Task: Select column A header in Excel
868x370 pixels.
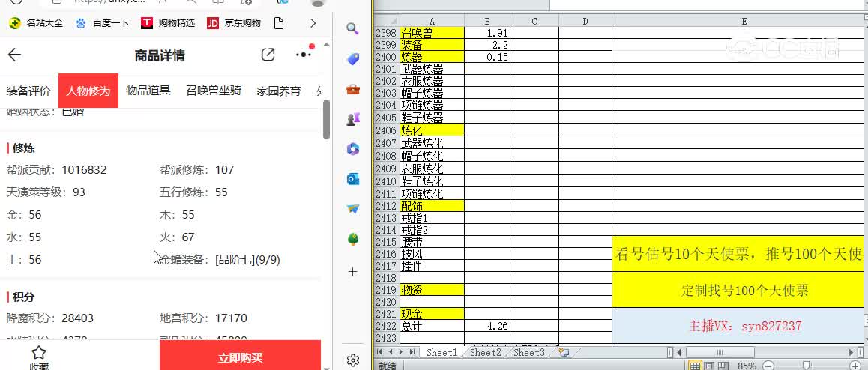Action: (432, 21)
